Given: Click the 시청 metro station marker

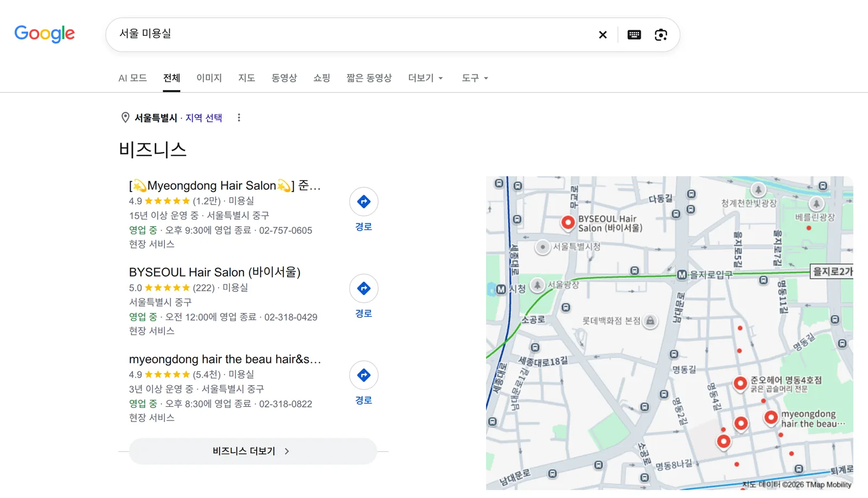Looking at the screenshot, I should tap(501, 290).
